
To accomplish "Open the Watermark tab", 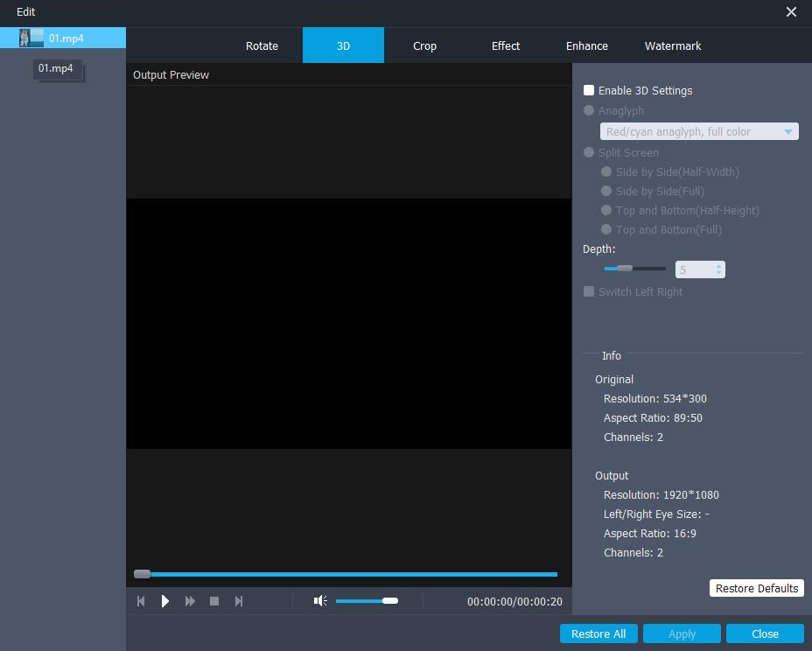I will [673, 45].
